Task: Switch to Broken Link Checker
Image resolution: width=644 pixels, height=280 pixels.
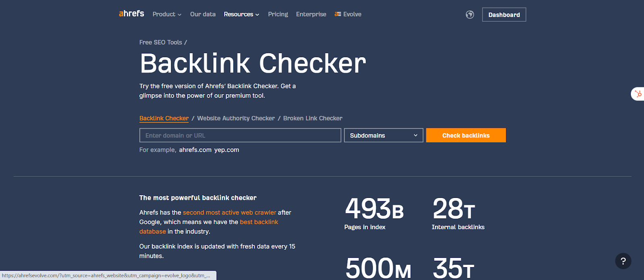Action: (x=313, y=118)
